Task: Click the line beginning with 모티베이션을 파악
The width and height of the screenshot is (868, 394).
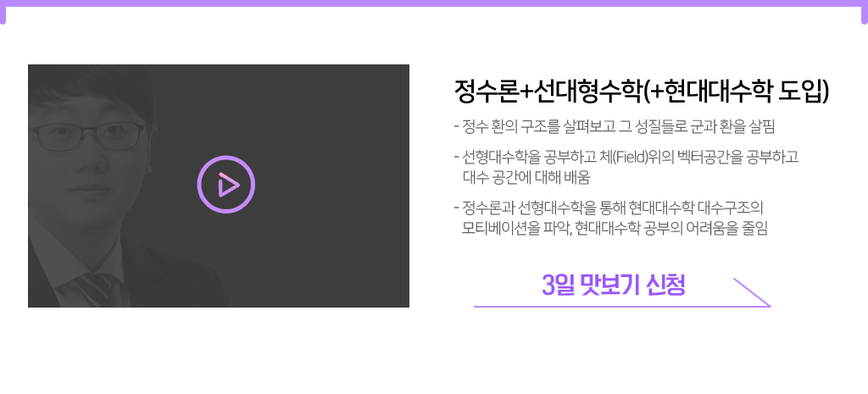Action: [615, 229]
